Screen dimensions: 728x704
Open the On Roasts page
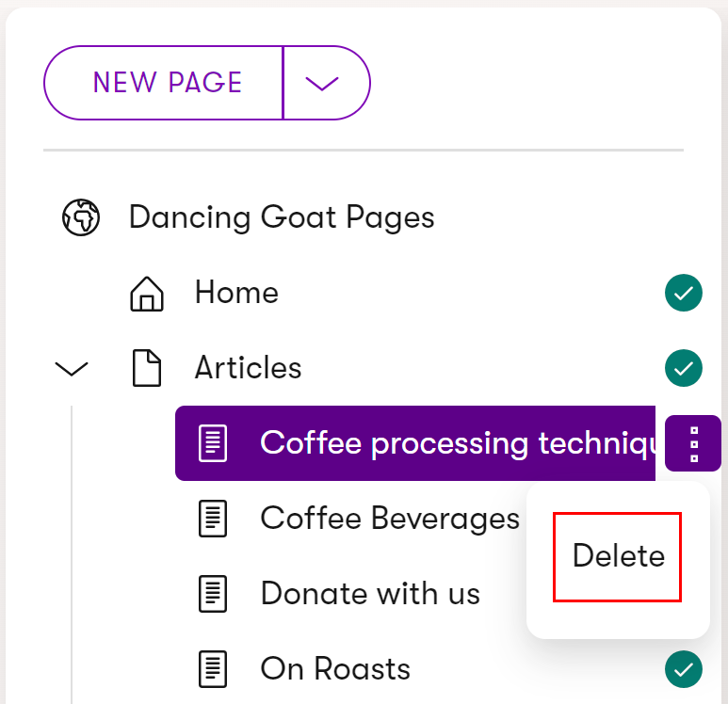(x=335, y=669)
